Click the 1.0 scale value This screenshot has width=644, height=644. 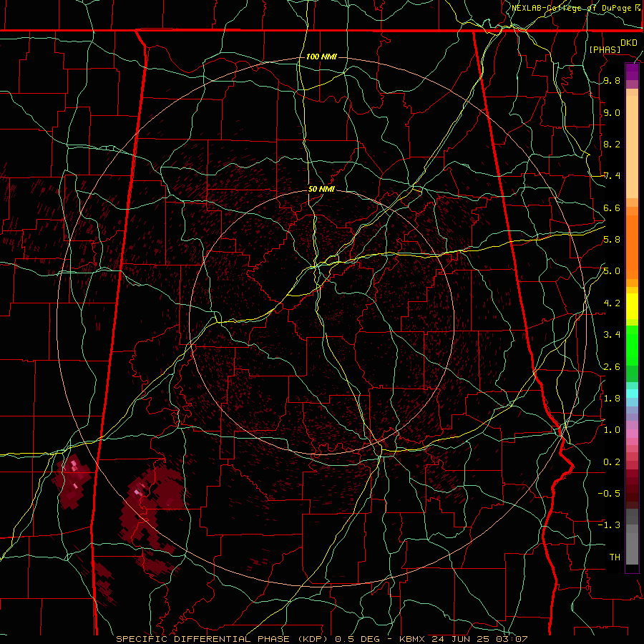tap(612, 430)
